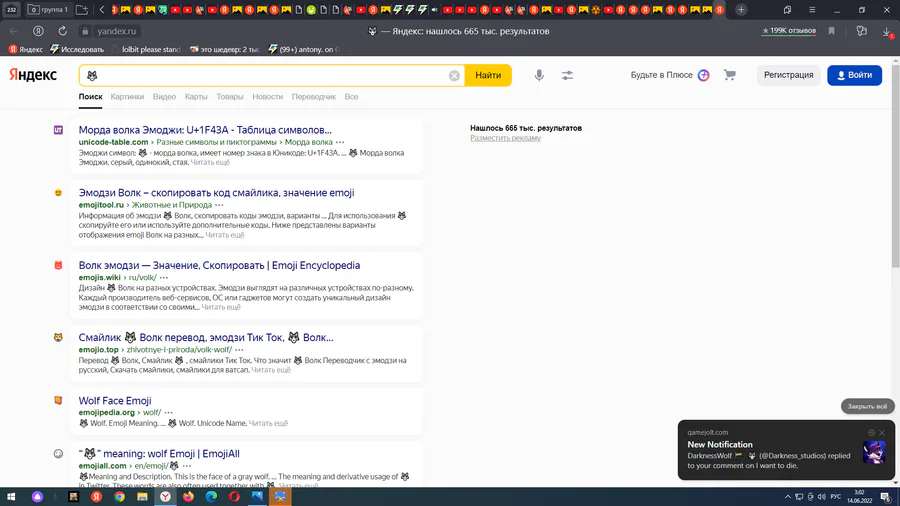Expand options dots for emojiall.com result
900x506 pixels.
(187, 466)
